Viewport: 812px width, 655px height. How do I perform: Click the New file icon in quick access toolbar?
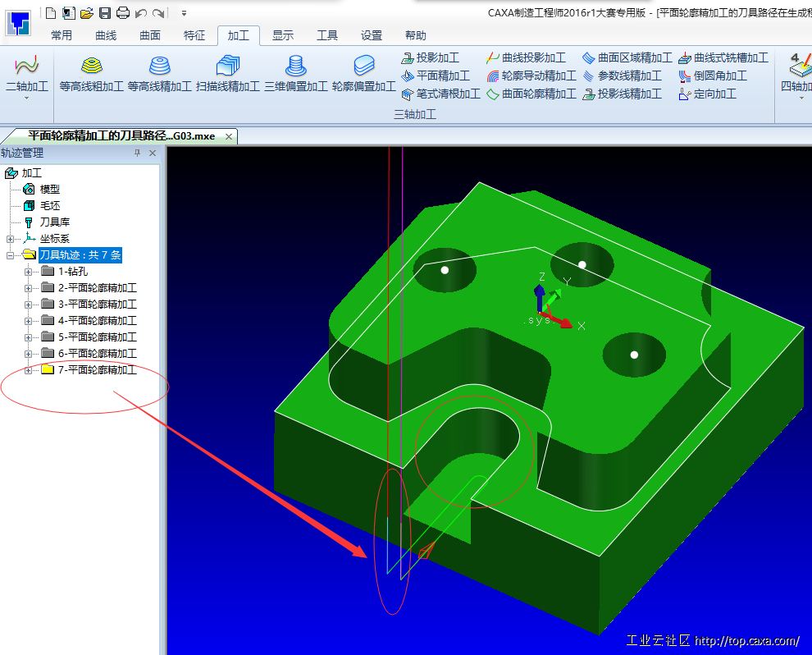tap(51, 12)
